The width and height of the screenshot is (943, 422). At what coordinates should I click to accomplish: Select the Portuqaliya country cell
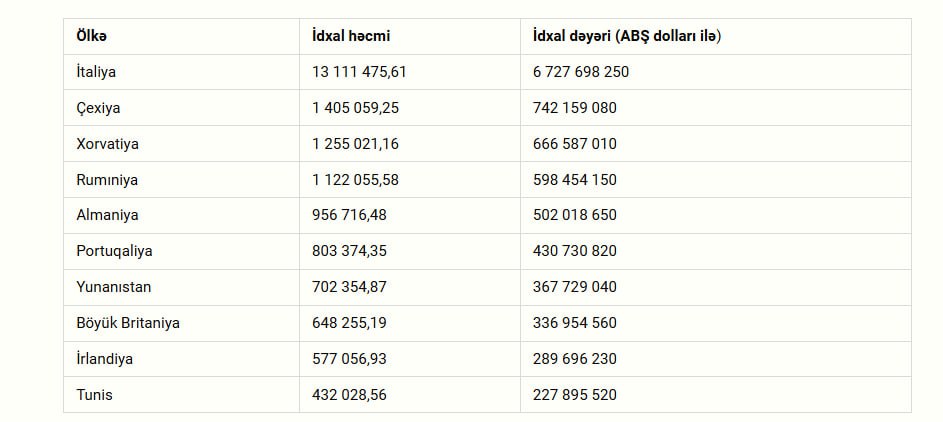114,251
